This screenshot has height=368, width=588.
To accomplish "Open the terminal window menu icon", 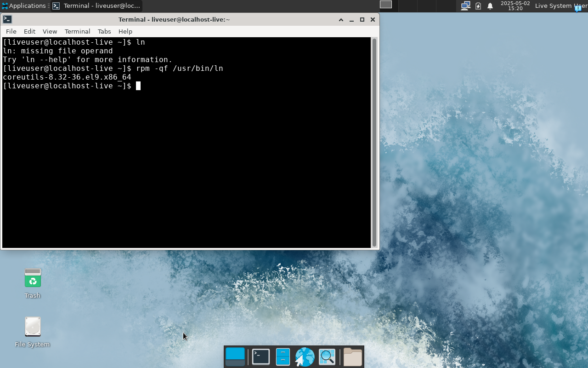I will coord(7,19).
